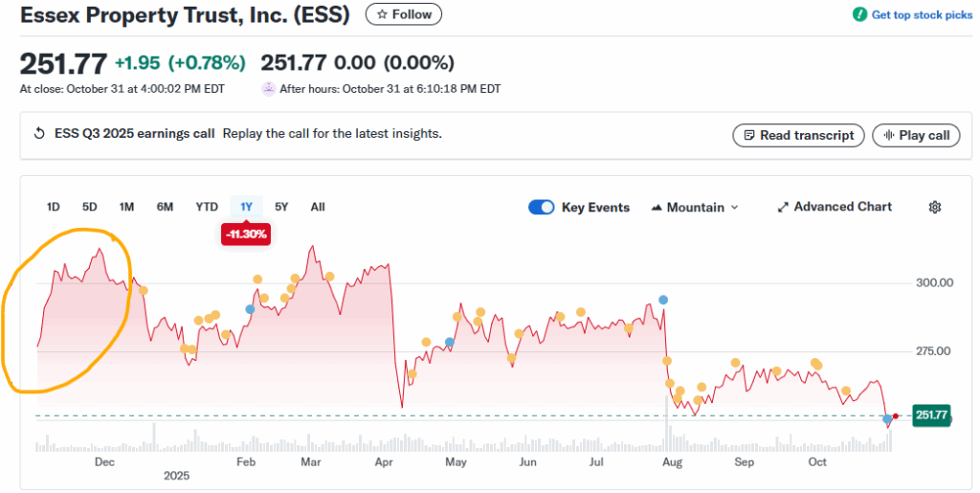Click the Get top stock picks badge icon
The width and height of the screenshot is (980, 493).
[860, 14]
